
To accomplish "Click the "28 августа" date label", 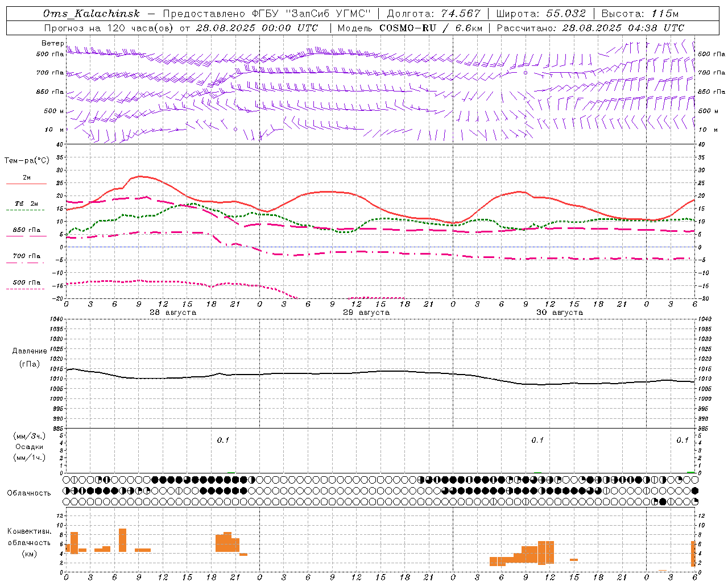I will [x=173, y=313].
